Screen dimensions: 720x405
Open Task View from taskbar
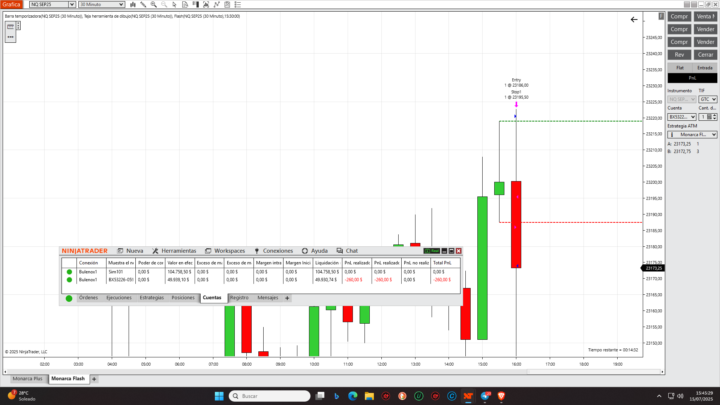[320, 396]
